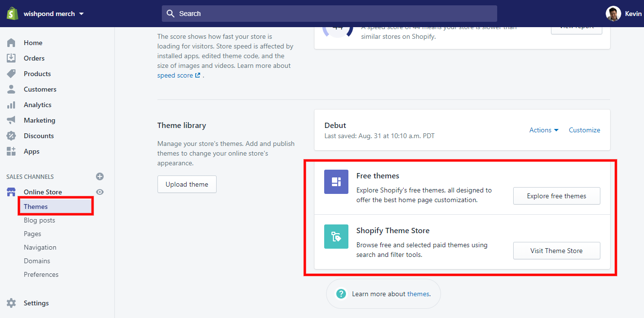Open Preferences under Online Store
Screen dimensions: 644x318
pos(41,274)
